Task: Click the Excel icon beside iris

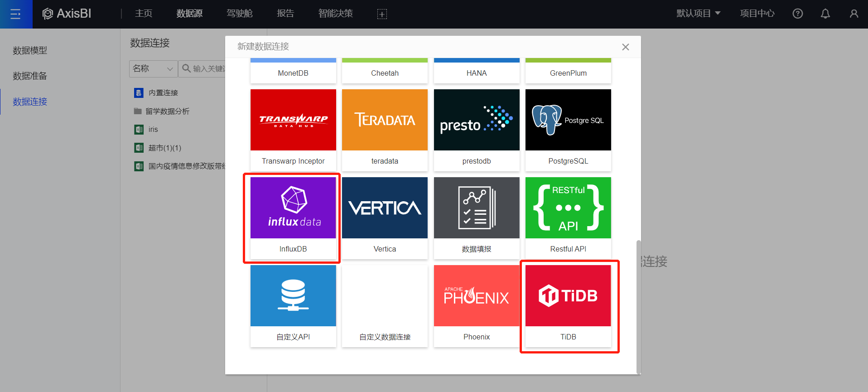Action: (139, 130)
